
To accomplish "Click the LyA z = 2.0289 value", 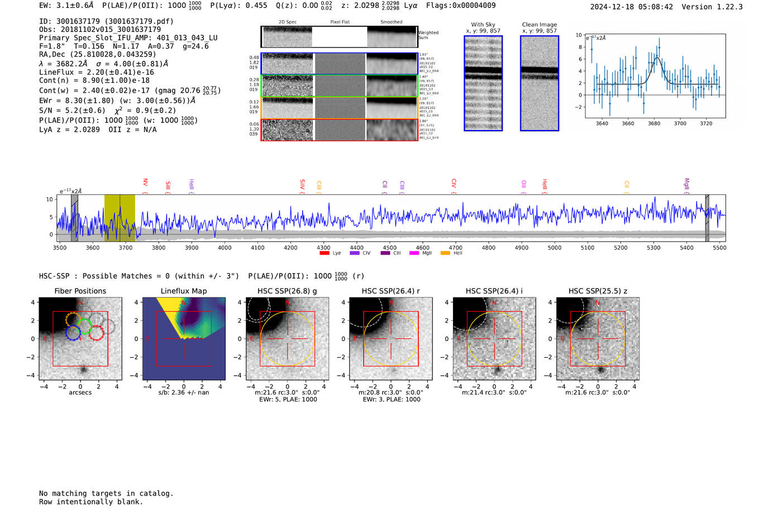I will 70,130.
